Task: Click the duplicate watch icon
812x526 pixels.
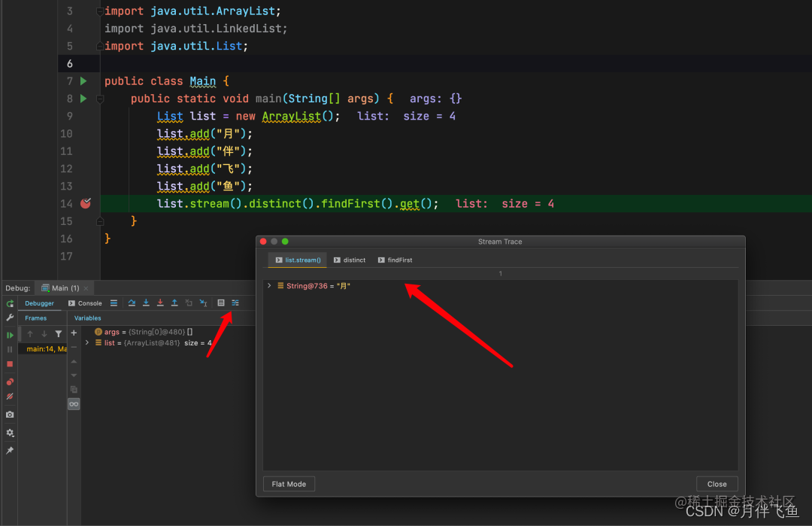Action: tap(74, 390)
